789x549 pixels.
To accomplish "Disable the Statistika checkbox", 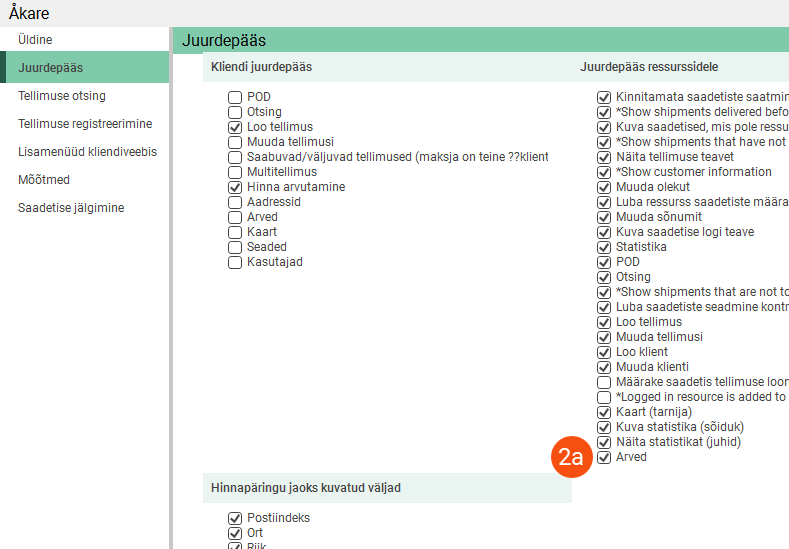I will [604, 247].
